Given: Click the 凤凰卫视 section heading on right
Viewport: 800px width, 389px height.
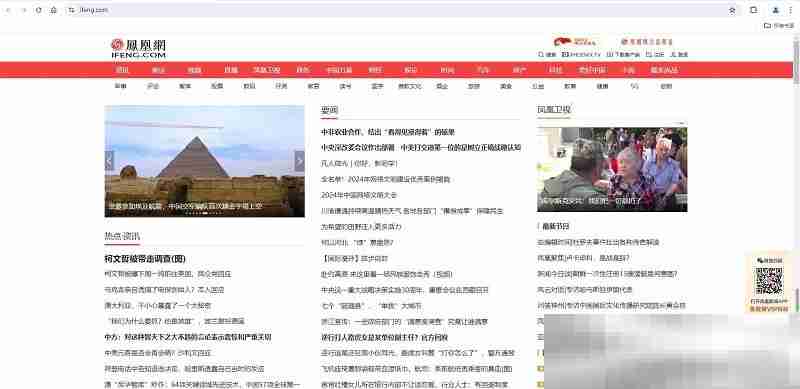Looking at the screenshot, I should coord(554,109).
